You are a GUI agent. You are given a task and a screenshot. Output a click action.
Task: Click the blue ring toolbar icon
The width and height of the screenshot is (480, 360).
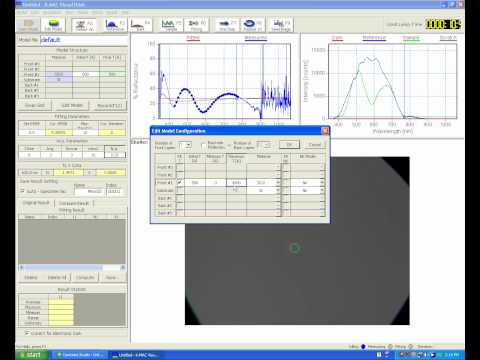click(252, 25)
